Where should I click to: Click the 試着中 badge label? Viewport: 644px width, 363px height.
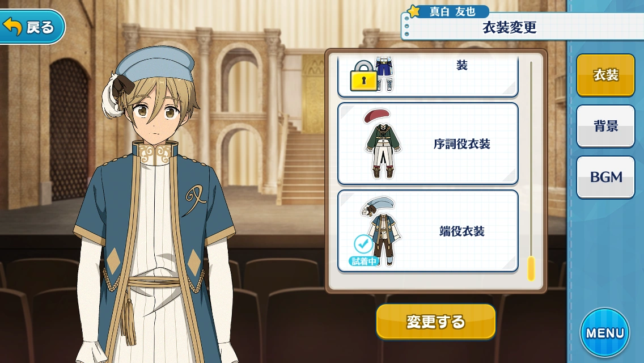click(363, 261)
